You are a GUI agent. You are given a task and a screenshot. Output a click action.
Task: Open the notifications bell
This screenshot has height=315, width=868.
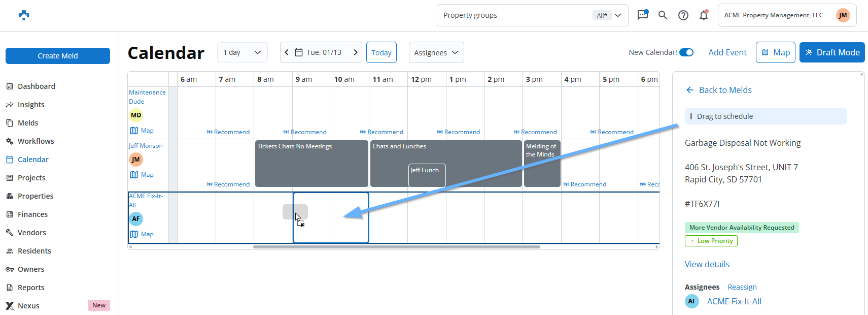point(704,15)
